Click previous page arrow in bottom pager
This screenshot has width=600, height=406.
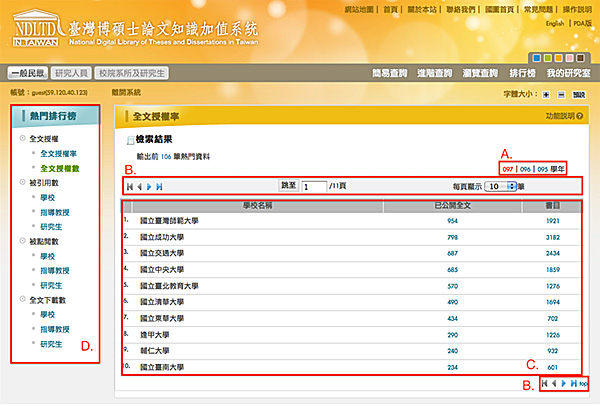(553, 383)
